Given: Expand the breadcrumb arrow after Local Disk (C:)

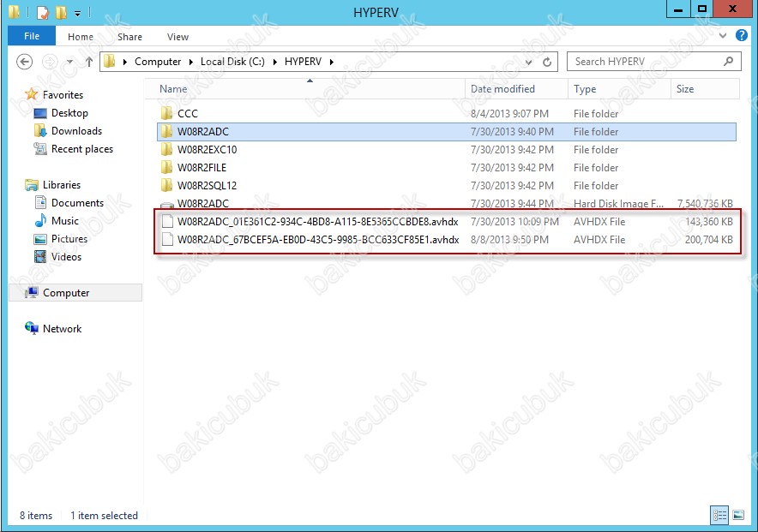Looking at the screenshot, I should (274, 62).
